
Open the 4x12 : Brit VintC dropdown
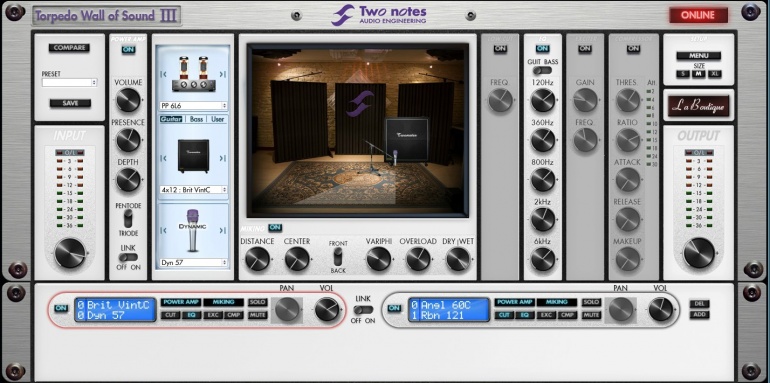[193, 190]
